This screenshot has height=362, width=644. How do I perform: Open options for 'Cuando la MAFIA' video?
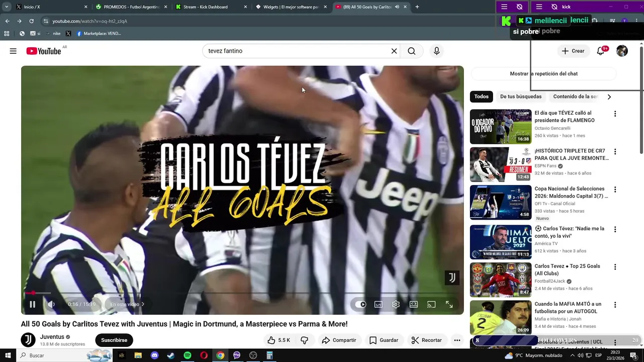(614, 305)
